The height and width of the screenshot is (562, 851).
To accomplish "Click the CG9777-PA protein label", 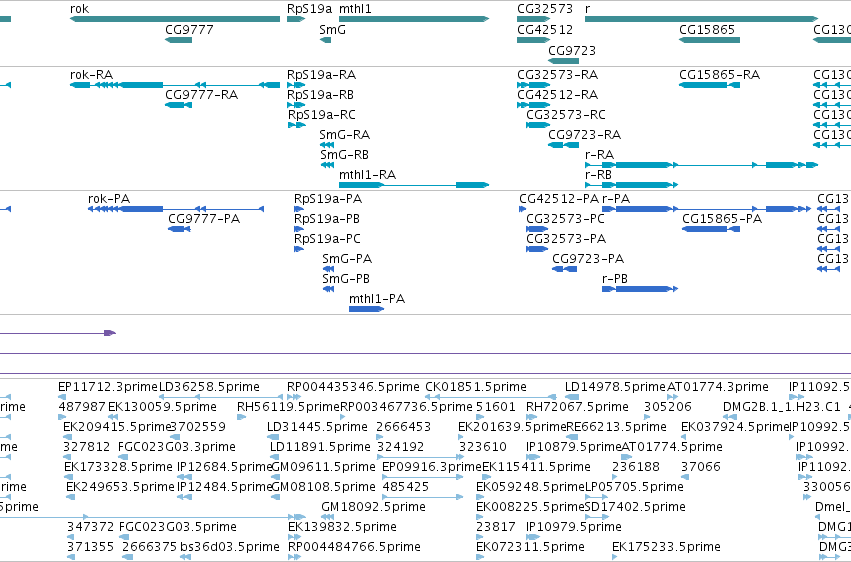I will click(204, 219).
